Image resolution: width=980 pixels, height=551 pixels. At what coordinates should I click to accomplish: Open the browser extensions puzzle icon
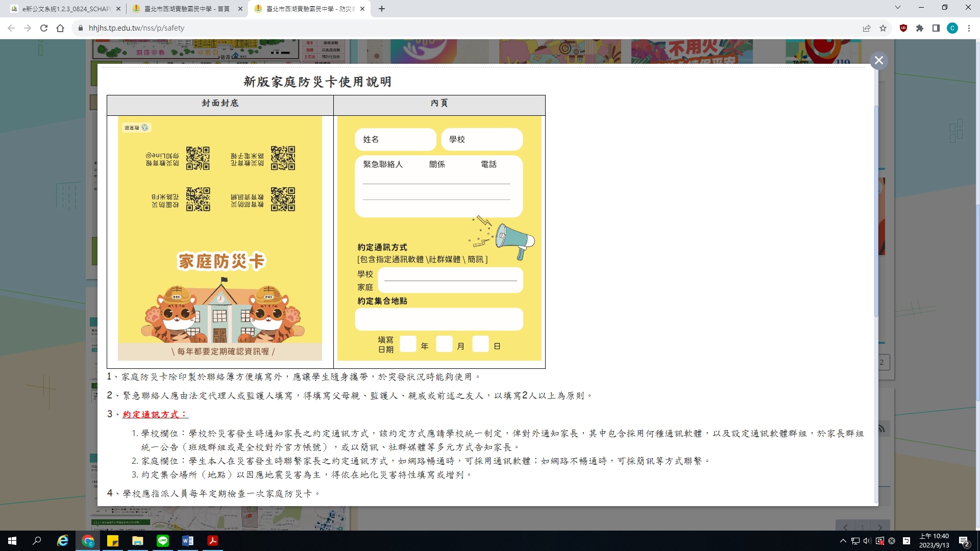click(x=920, y=28)
